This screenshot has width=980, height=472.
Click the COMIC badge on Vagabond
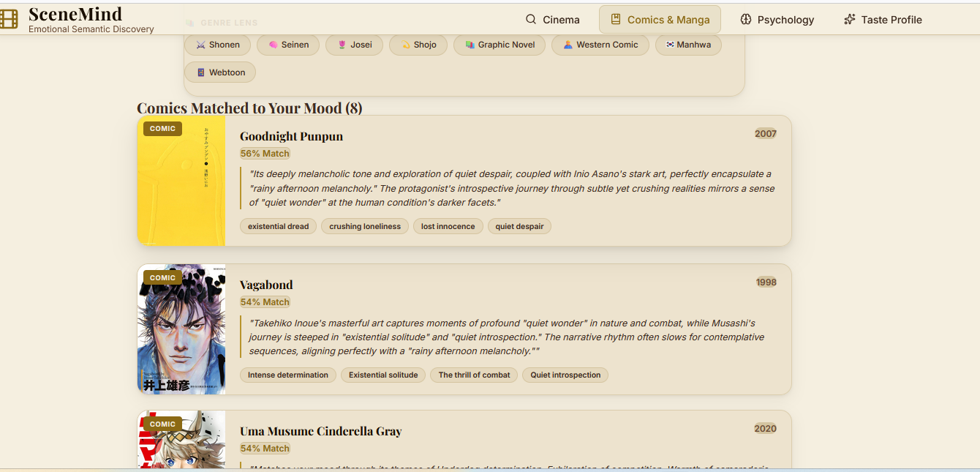(x=162, y=277)
